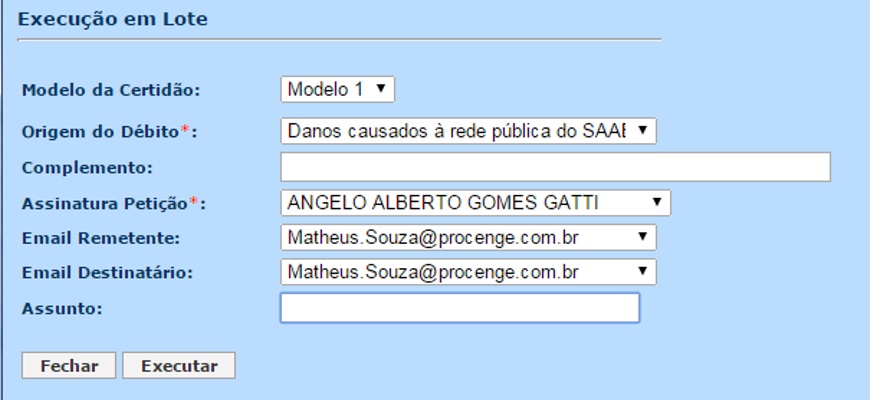Click the red asterisk after Assinatura Petição
This screenshot has height=400, width=870.
tap(192, 202)
